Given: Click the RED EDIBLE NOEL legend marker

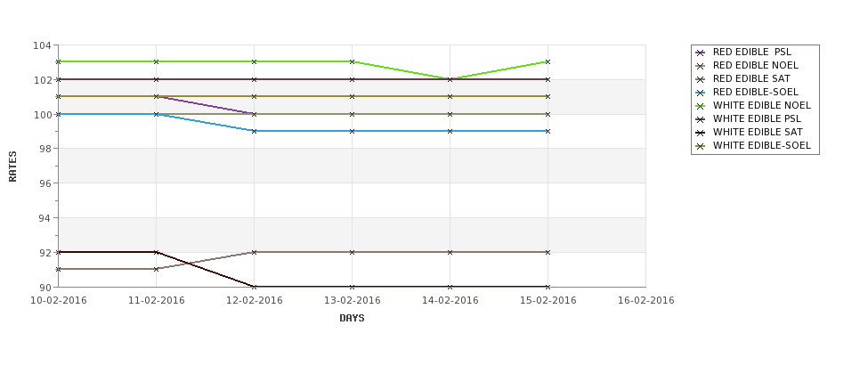Looking at the screenshot, I should point(701,66).
